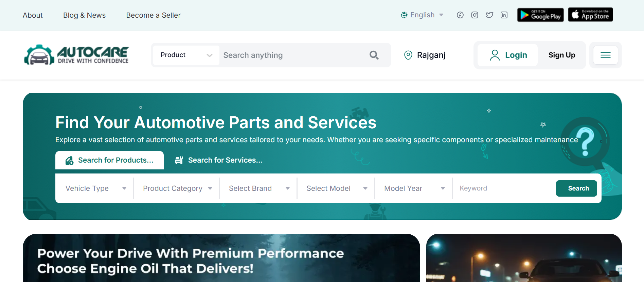Expand the Select Model dropdown

coord(337,188)
